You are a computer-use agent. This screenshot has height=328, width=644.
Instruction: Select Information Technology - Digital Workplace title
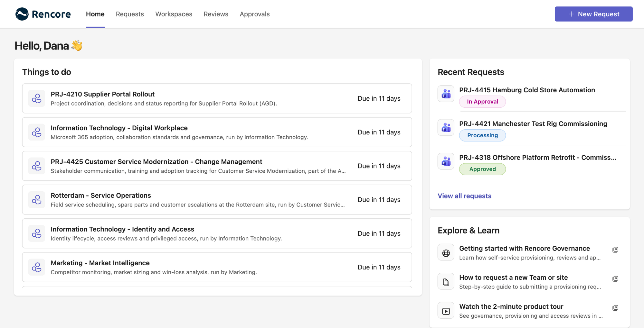(119, 128)
